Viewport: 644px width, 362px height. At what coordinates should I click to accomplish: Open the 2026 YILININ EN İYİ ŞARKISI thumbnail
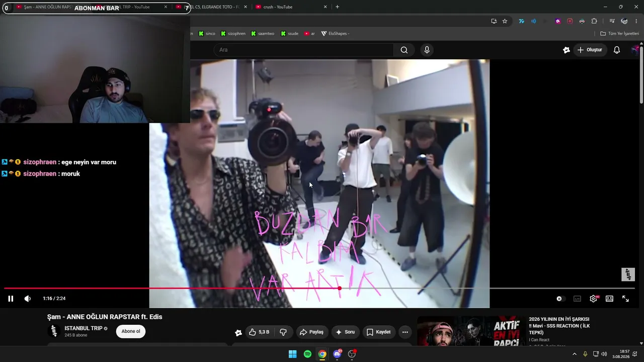[471, 331]
